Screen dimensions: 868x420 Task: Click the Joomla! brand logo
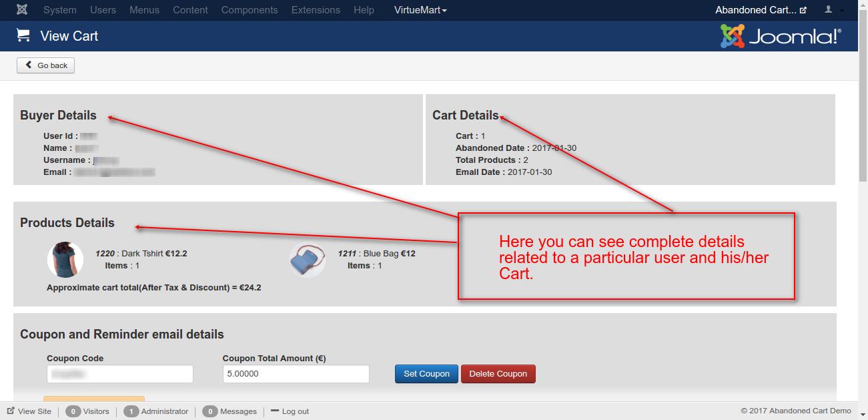[781, 36]
